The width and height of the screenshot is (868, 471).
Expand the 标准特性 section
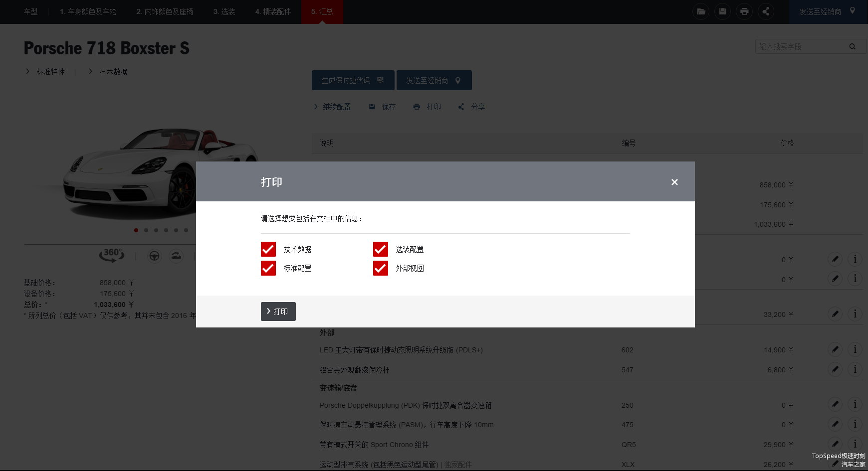pos(50,72)
